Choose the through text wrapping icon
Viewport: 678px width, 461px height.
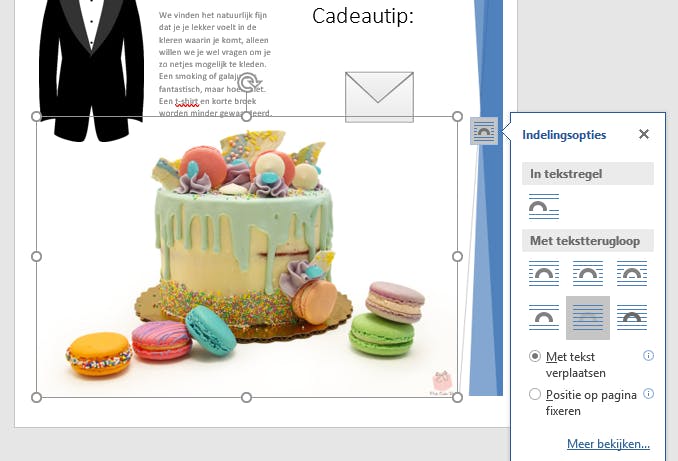click(632, 273)
